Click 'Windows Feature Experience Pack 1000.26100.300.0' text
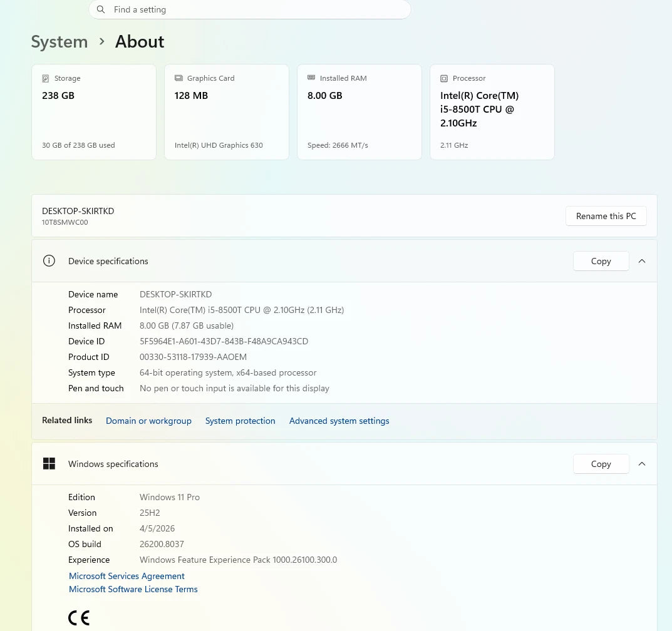The image size is (672, 631). [238, 560]
